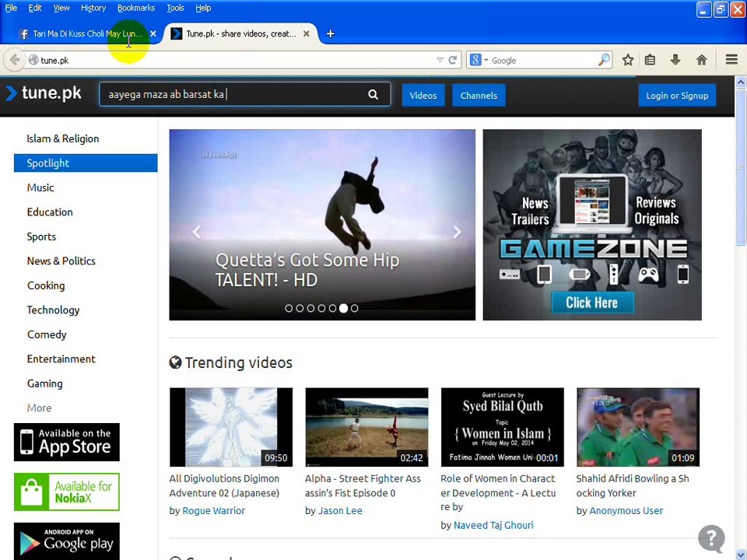
Task: Click the tune.pk logo
Action: coord(44,93)
